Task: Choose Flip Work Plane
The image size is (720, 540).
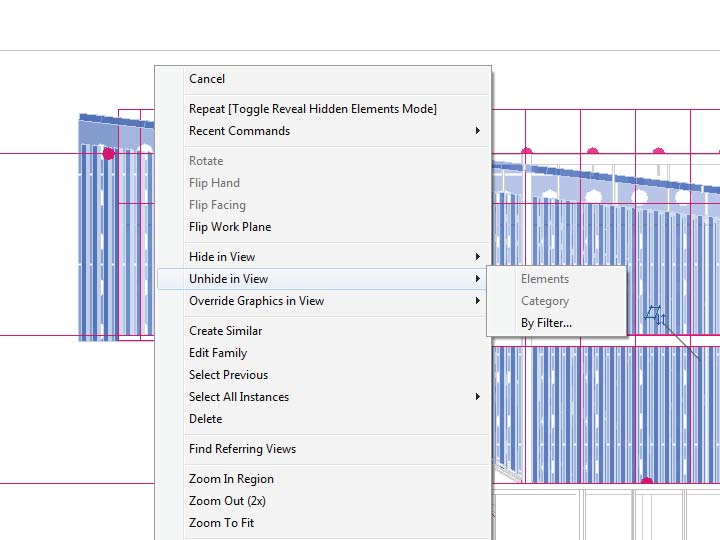Action: pos(230,227)
